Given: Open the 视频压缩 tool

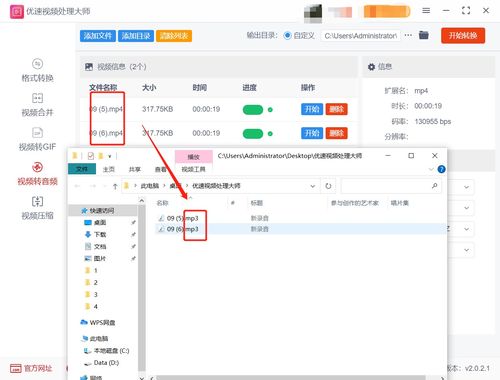Looking at the screenshot, I should (x=37, y=208).
